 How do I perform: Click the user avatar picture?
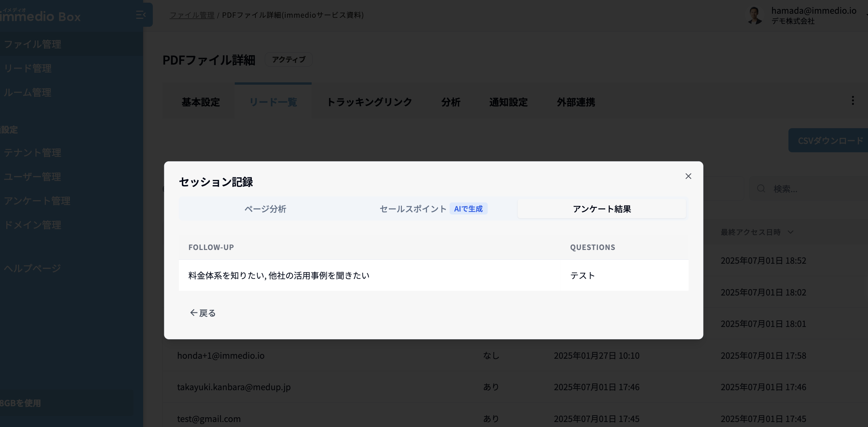coord(755,15)
